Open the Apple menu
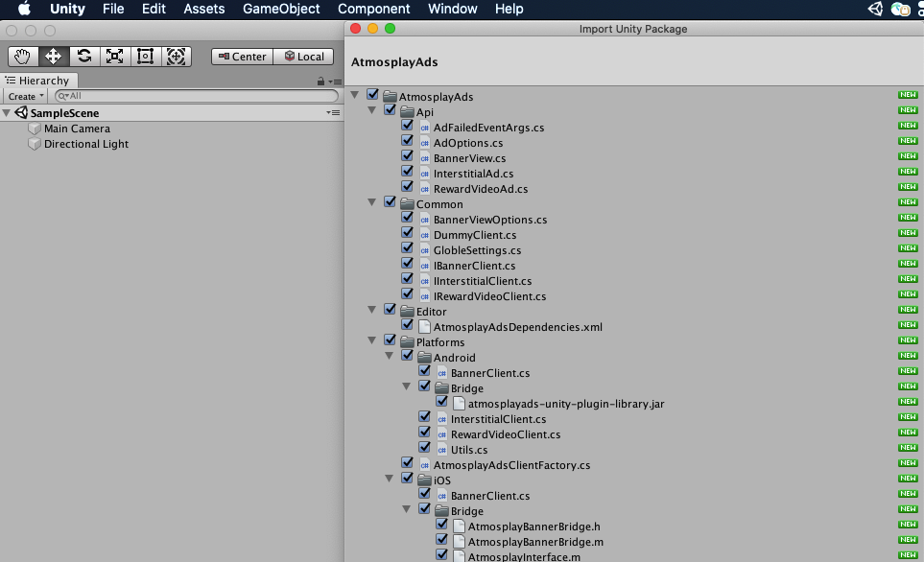924x562 pixels. coord(24,9)
